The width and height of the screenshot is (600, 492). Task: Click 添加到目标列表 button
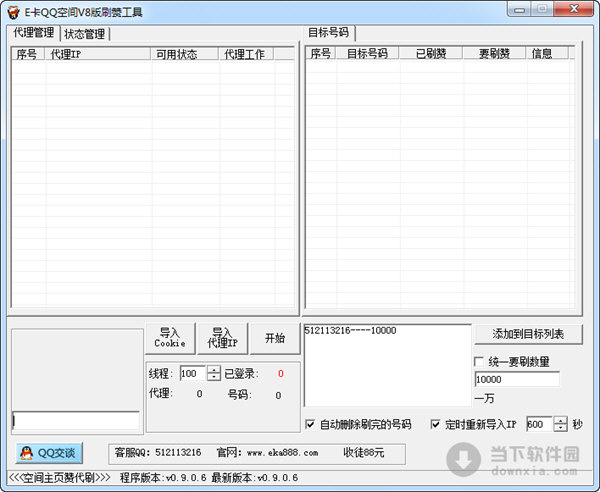pyautogui.click(x=528, y=334)
